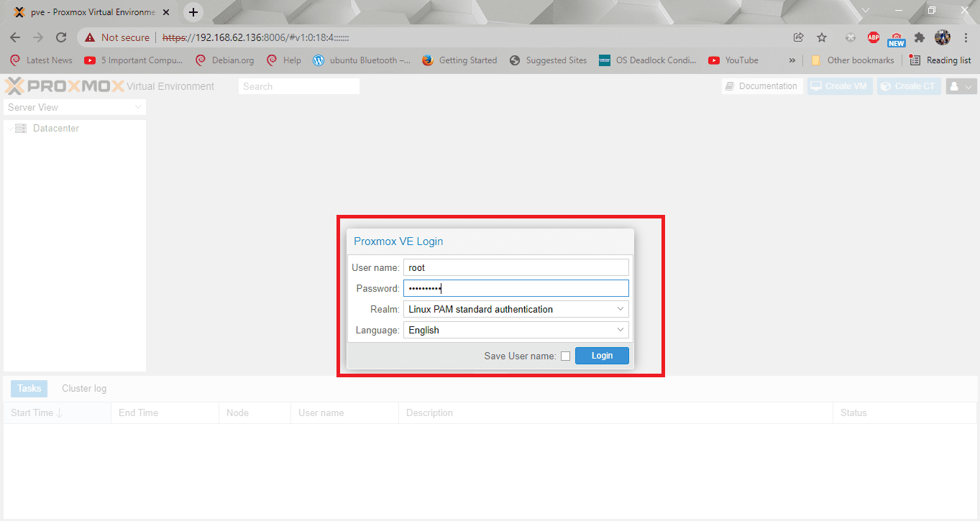This screenshot has width=980, height=521.
Task: Click the User name column header
Action: tap(344, 413)
